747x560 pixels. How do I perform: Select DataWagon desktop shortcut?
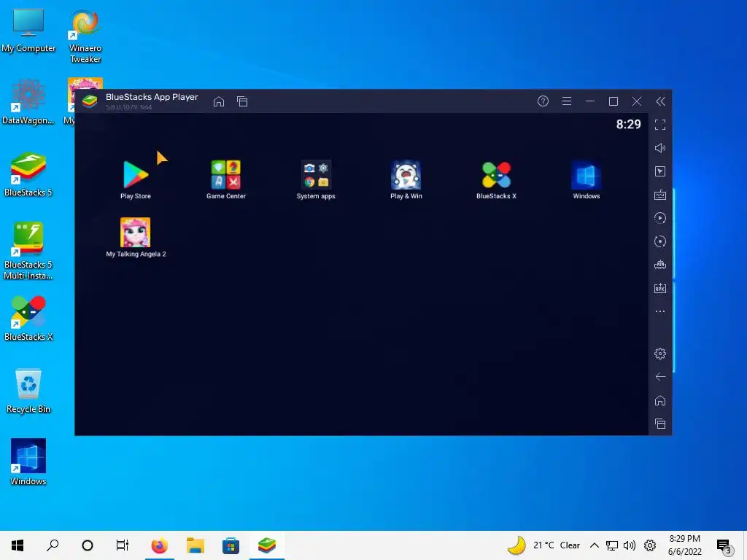coord(28,102)
